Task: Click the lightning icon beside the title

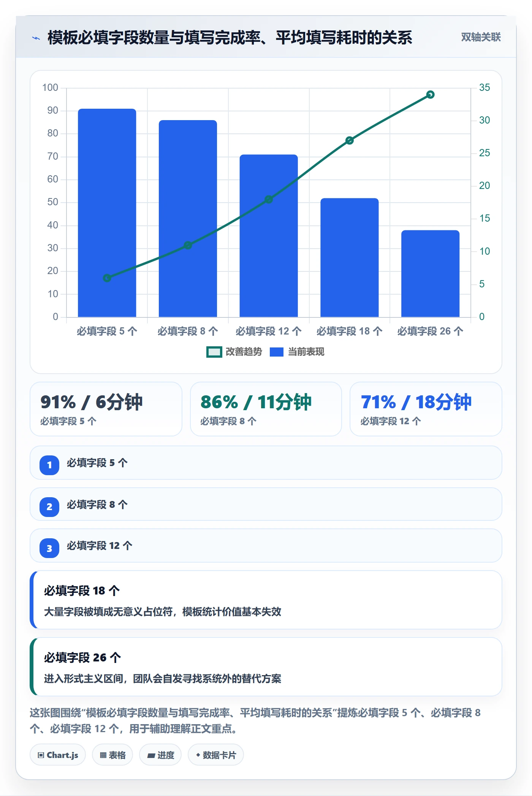Action: point(36,38)
